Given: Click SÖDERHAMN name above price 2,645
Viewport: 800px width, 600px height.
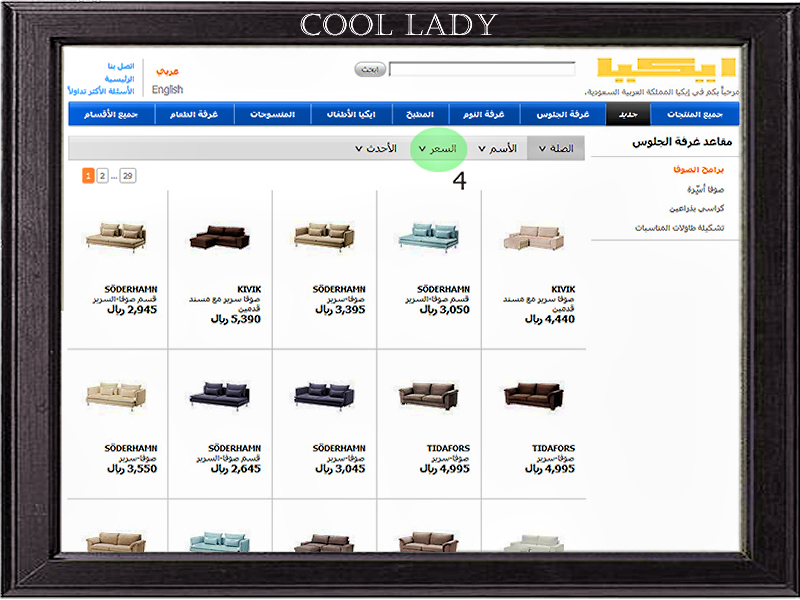Looking at the screenshot, I should point(235,448).
